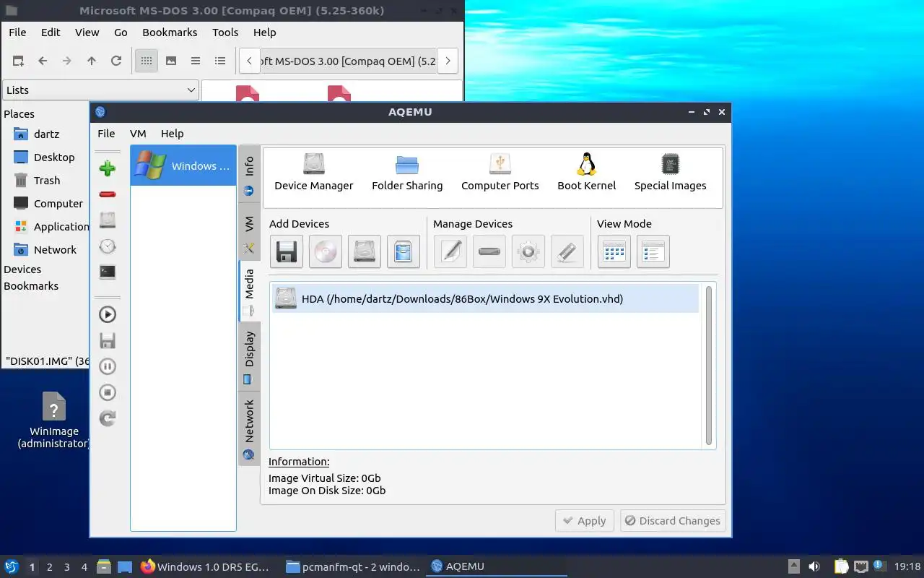Toggle thumbnail view in file manager
The height and width of the screenshot is (578, 924).
[171, 61]
